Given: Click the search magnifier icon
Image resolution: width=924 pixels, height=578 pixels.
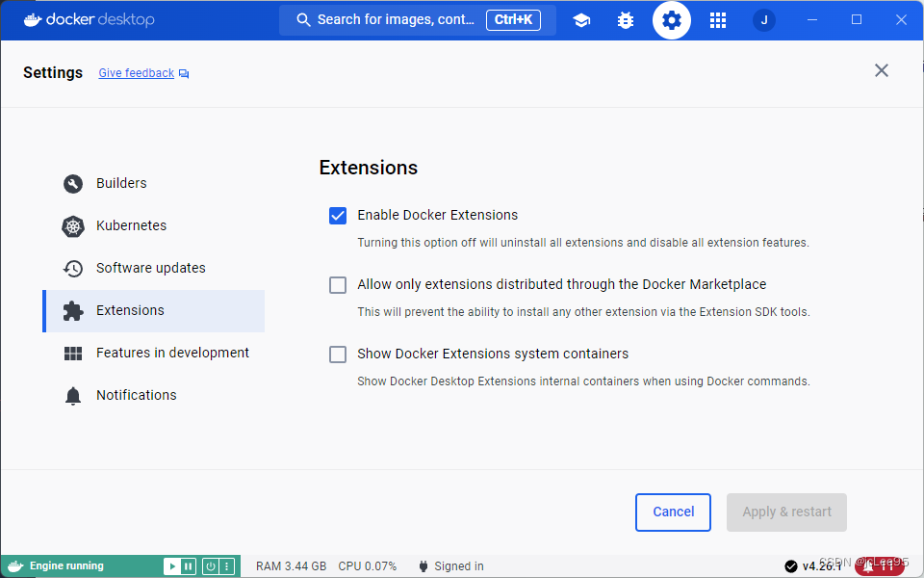Looking at the screenshot, I should [303, 20].
